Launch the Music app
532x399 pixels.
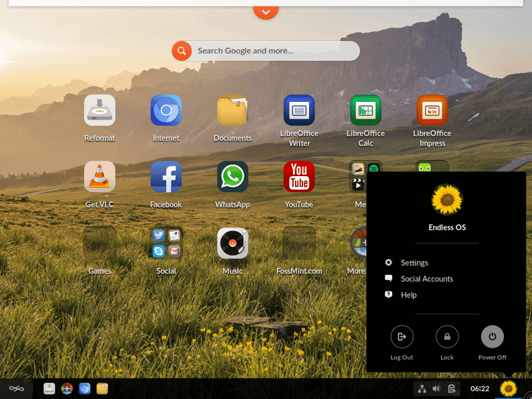click(x=232, y=243)
